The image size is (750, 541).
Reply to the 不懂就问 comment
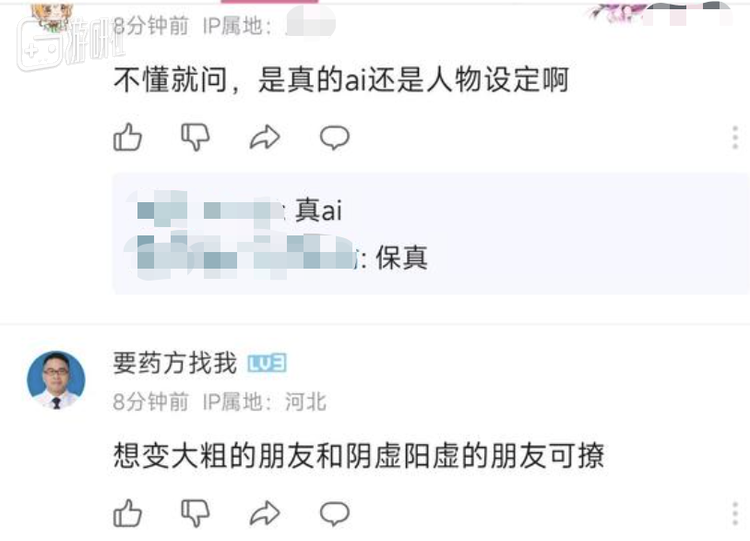pos(334,138)
